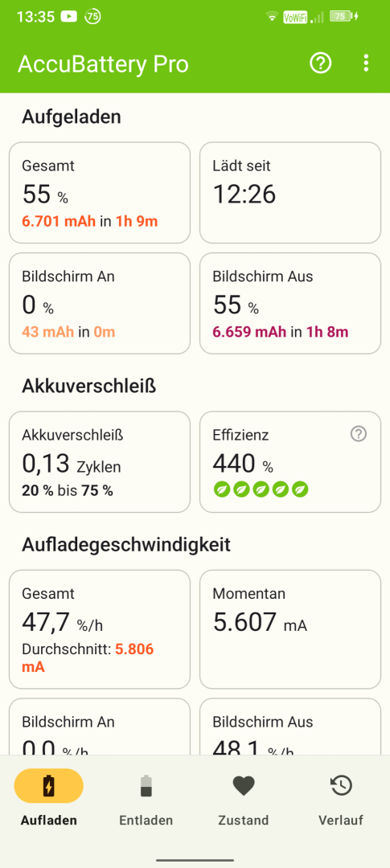Open the help question mark icon in header

tap(320, 63)
